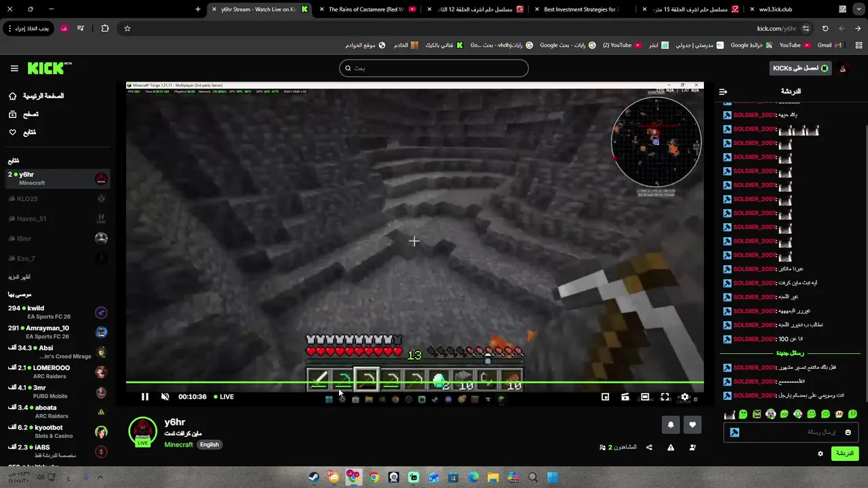The width and height of the screenshot is (868, 488).
Task: Toggle follow heart for y6hr
Action: tap(692, 425)
